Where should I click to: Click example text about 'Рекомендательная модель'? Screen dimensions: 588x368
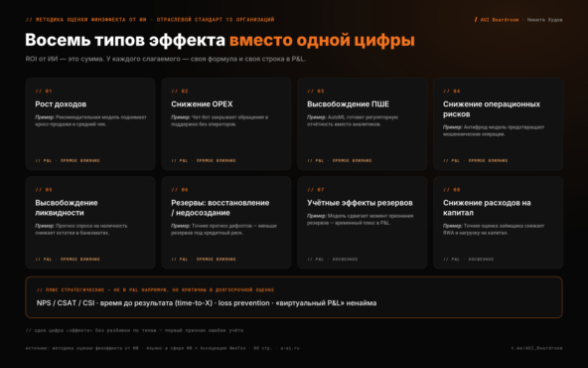click(90, 120)
